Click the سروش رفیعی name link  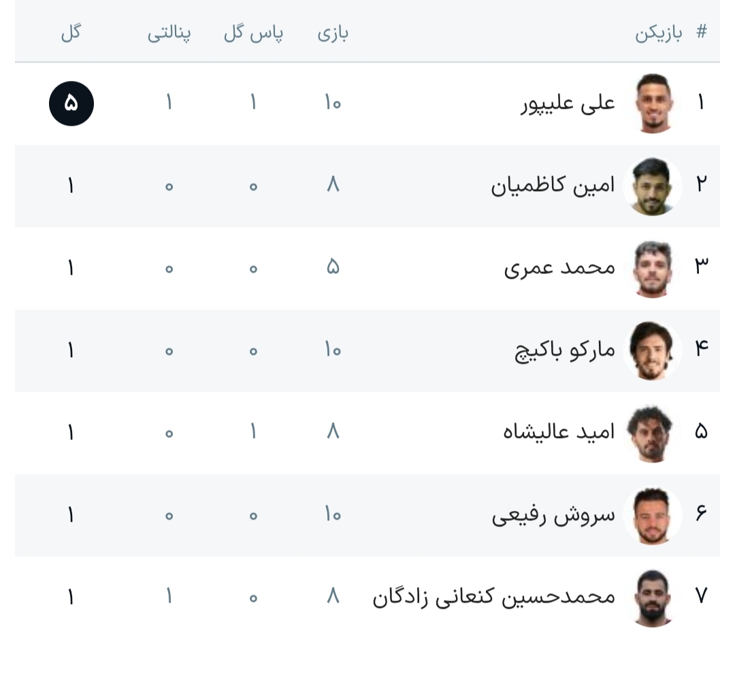(x=553, y=515)
